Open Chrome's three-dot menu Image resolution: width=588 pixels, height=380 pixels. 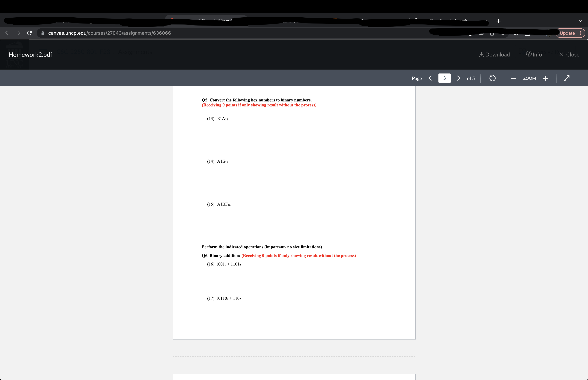pyautogui.click(x=580, y=33)
